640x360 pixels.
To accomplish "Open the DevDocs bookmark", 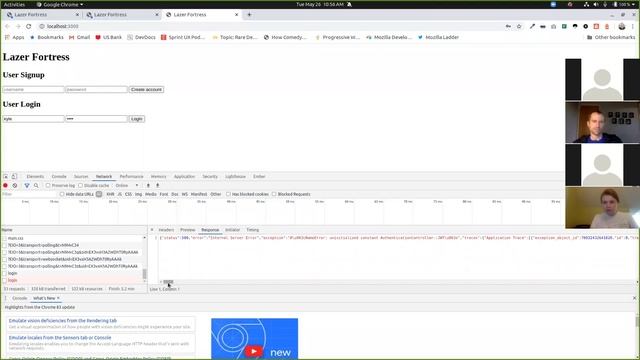I will pyautogui.click(x=141, y=37).
